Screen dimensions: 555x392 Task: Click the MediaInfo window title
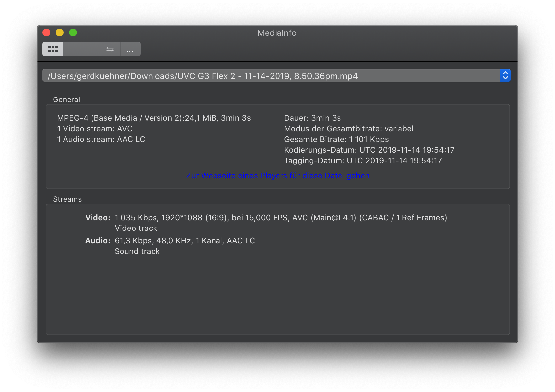click(277, 33)
